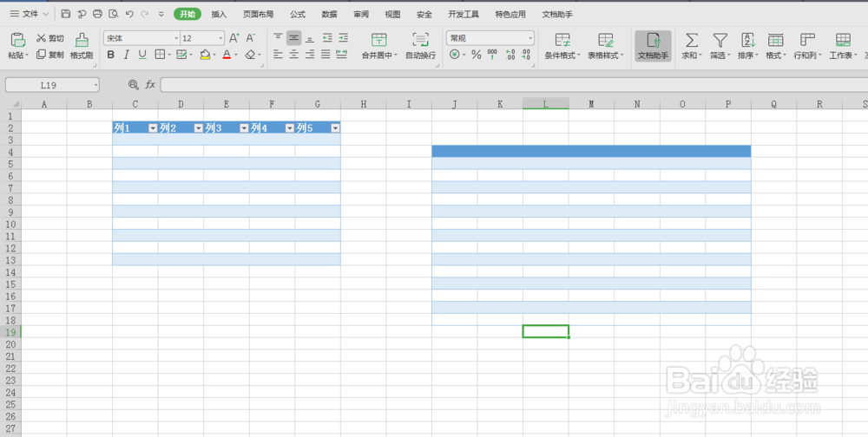The width and height of the screenshot is (868, 437).
Task: Cut selection with 剪切
Action: [x=50, y=38]
